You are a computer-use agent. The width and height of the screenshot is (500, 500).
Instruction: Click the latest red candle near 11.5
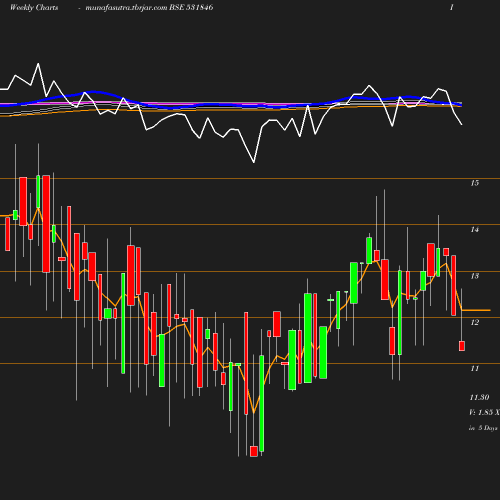tap(462, 346)
